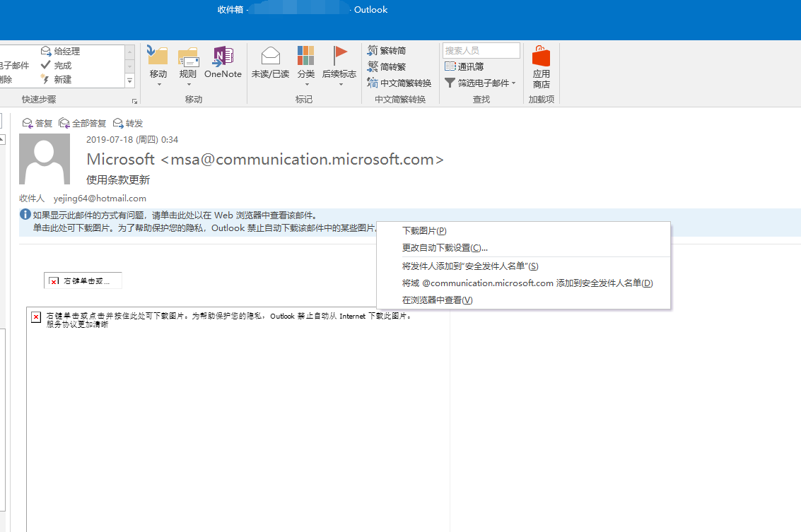This screenshot has height=532, width=801.
Task: Type in the Search People (搜索人员) box
Action: pos(481,51)
